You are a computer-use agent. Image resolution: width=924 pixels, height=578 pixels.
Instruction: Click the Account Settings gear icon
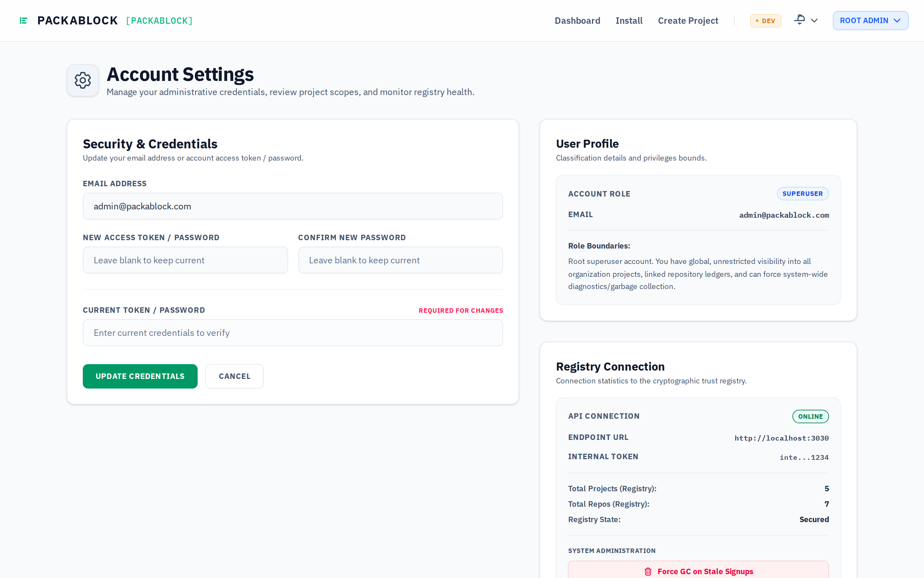[x=83, y=80]
